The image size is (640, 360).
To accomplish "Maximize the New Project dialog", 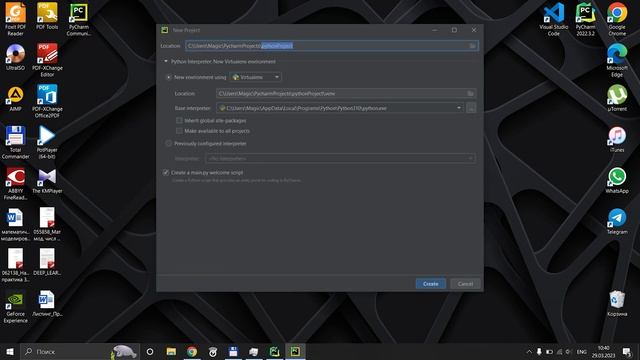I will 454,30.
